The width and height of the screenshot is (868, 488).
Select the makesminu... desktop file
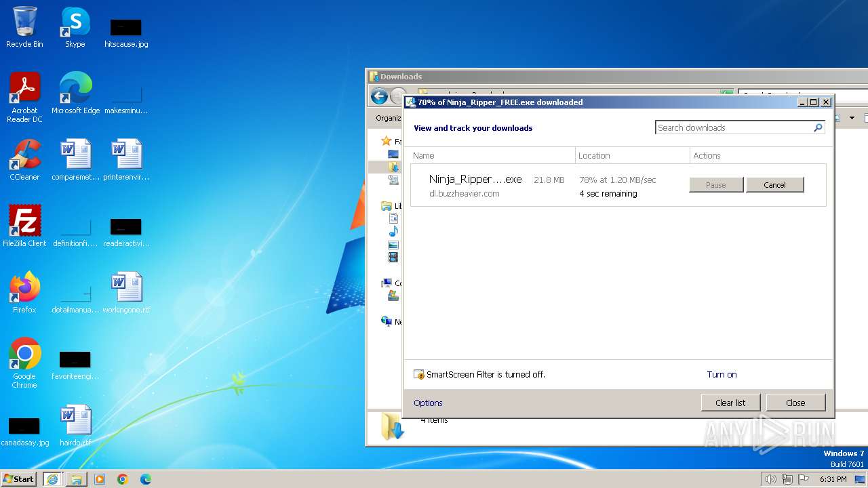[126, 99]
